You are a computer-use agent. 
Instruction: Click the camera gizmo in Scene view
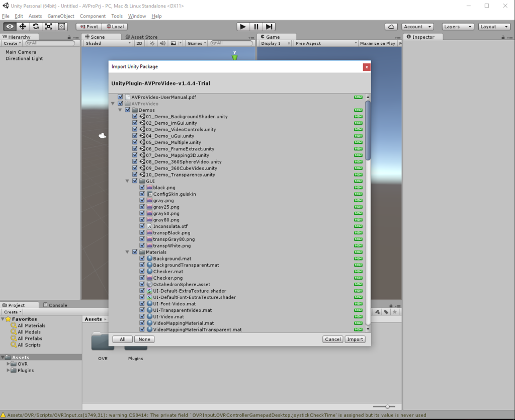103,136
